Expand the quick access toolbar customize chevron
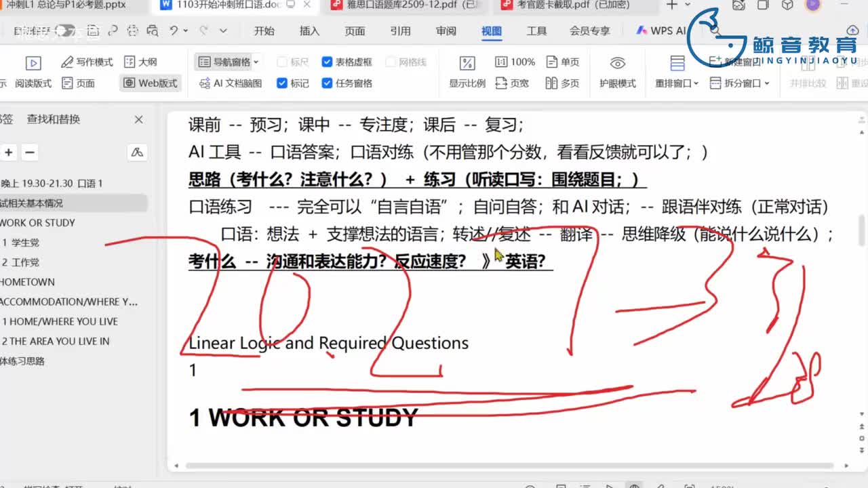 pos(223,30)
